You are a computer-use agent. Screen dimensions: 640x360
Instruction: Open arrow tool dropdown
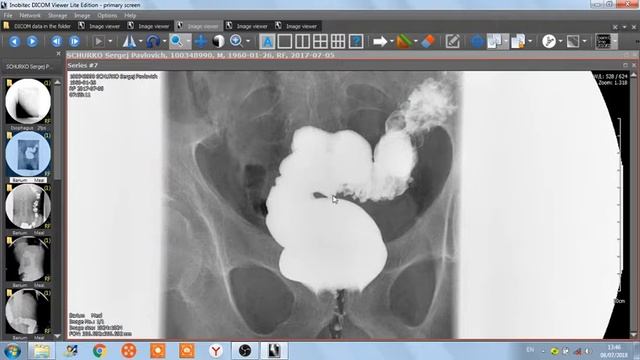[392, 41]
